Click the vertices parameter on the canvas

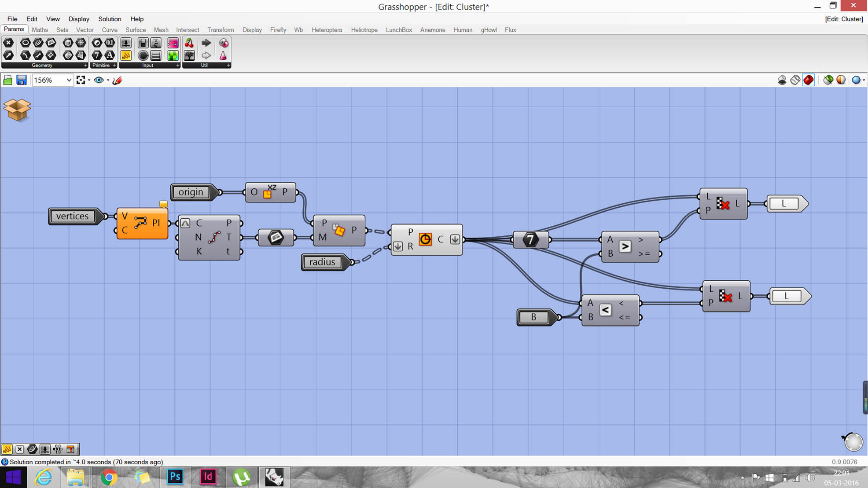click(x=73, y=216)
